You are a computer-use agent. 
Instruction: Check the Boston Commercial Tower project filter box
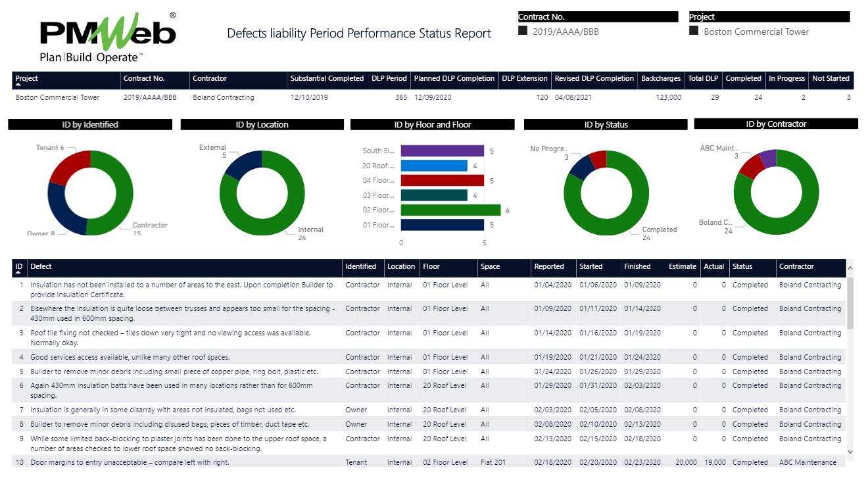pos(692,30)
